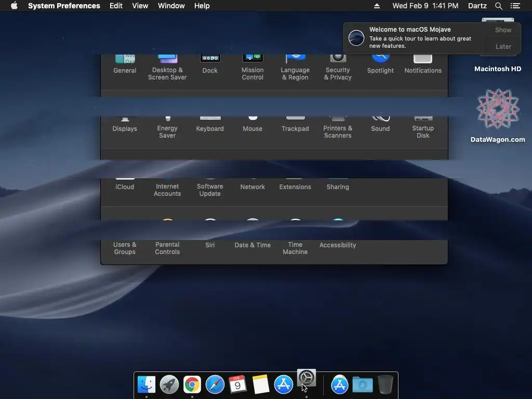Open Spotlight search magnifier in menu bar
The width and height of the screenshot is (532, 399).
coord(499,6)
